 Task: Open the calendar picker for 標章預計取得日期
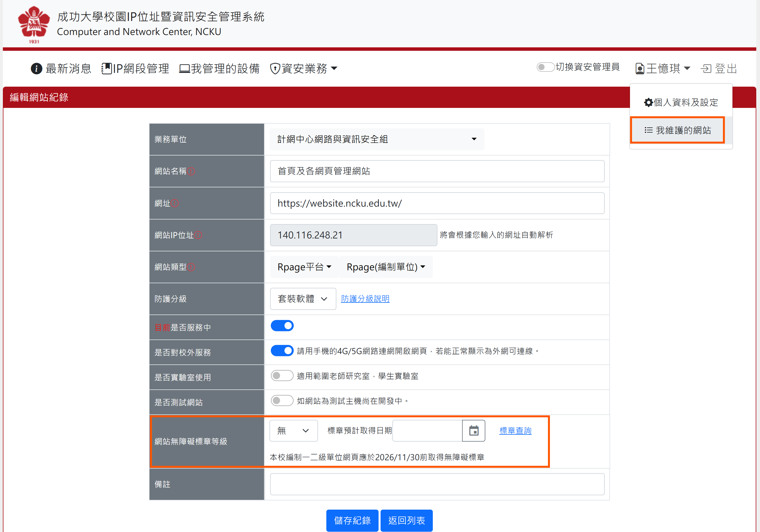click(x=474, y=430)
